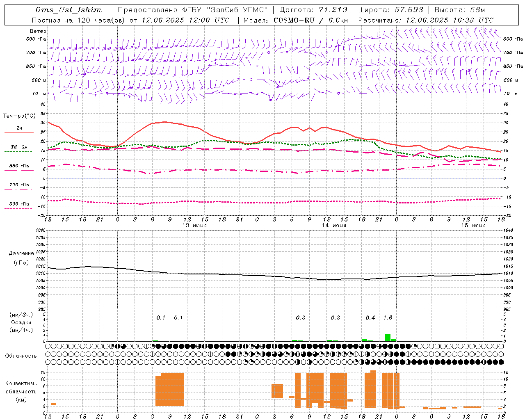525x420 pixels.
Task: Click the tallest green precipitation bar
Action: pos(388,338)
